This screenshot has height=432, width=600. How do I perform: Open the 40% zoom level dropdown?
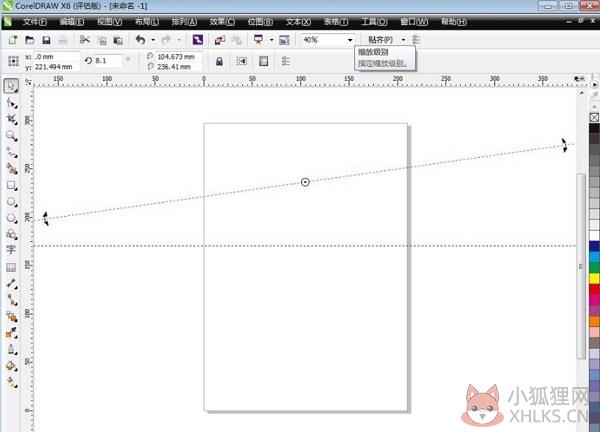[350, 40]
